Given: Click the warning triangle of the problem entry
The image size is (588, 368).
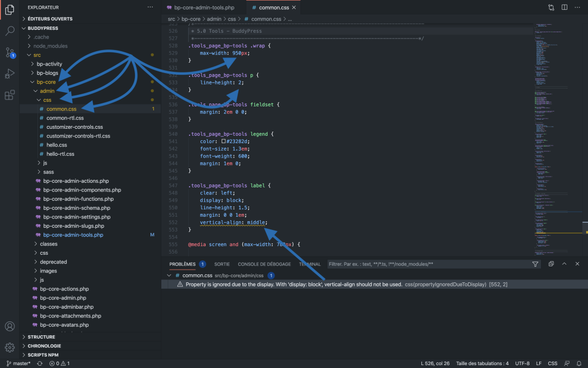Looking at the screenshot, I should point(180,284).
